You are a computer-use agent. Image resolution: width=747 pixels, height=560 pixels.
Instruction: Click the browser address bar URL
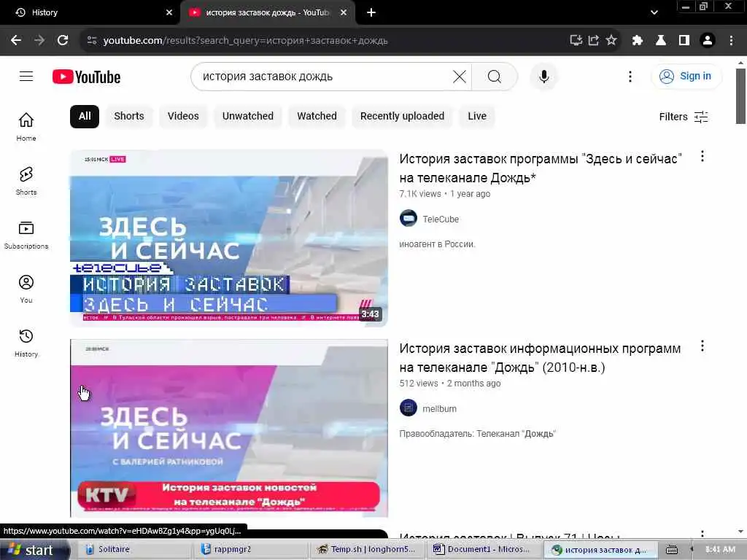click(245, 41)
